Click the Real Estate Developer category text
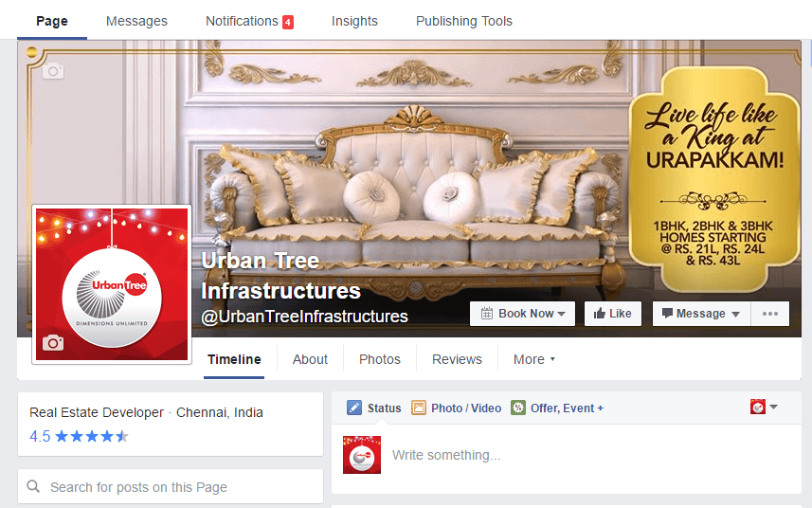Screen dimensions: 812x508 tap(97, 412)
